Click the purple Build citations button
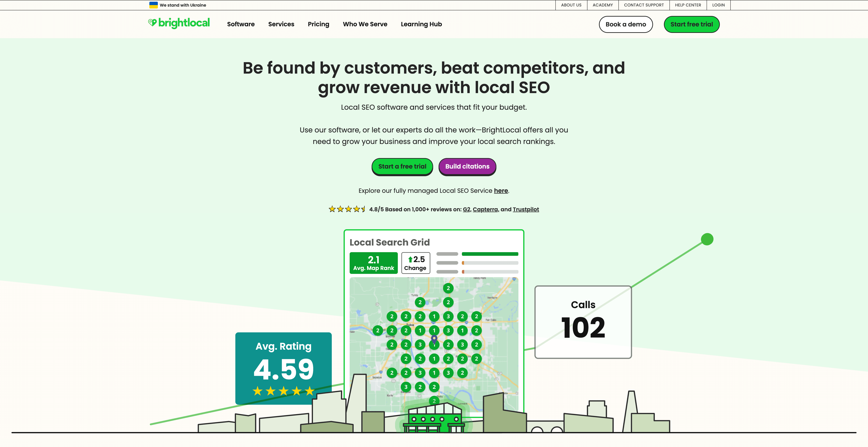Viewport: 868px width, 447px height. pos(467,167)
